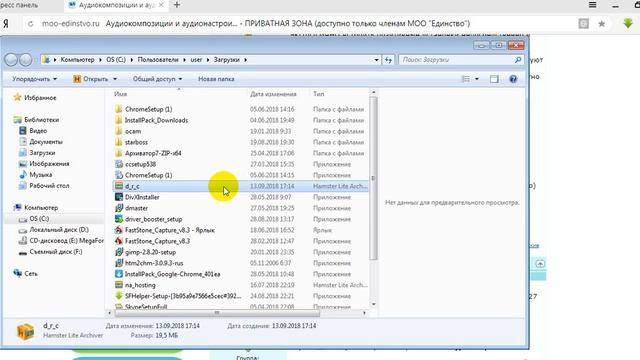Image resolution: width=640 pixels, height=360 pixels.
Task: Click the Пользователи breadcrumb segment
Action: tap(158, 60)
